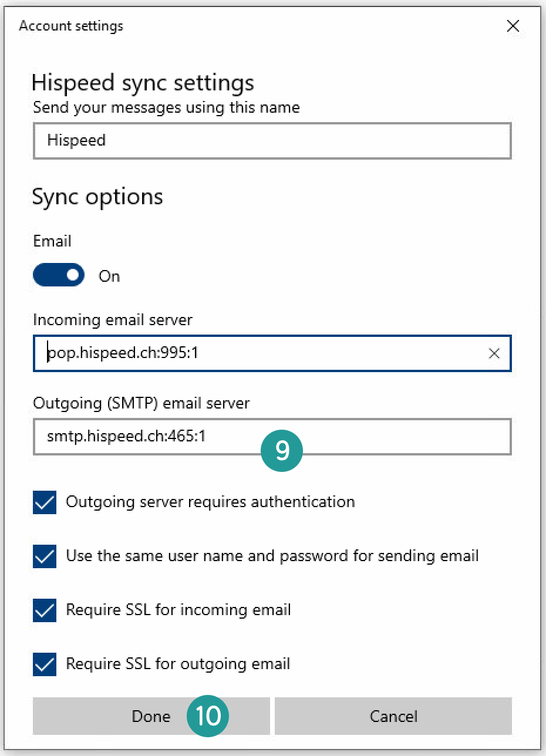Screen dimensions: 546x756
Task: Close the Account settings dialog
Action: coord(513,26)
